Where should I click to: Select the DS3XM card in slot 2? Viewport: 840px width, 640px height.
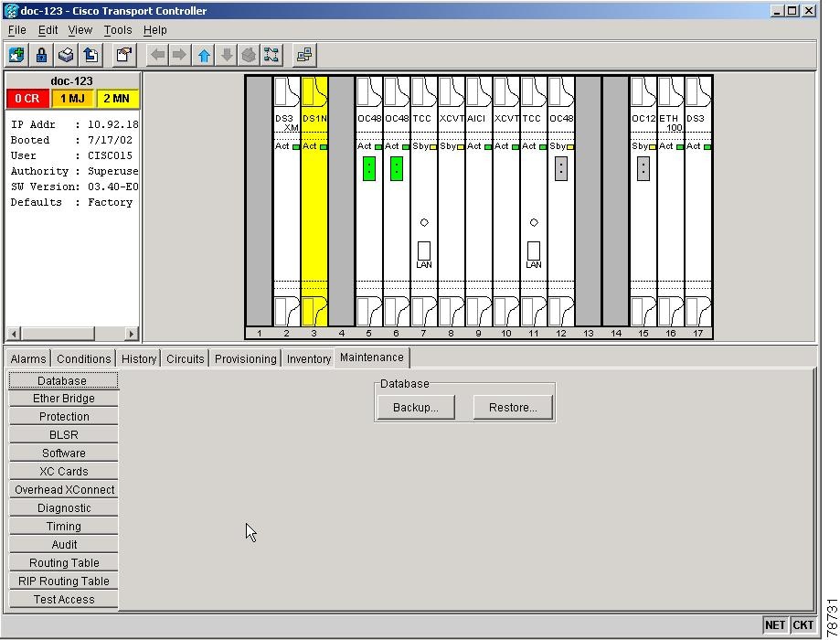tap(287, 201)
